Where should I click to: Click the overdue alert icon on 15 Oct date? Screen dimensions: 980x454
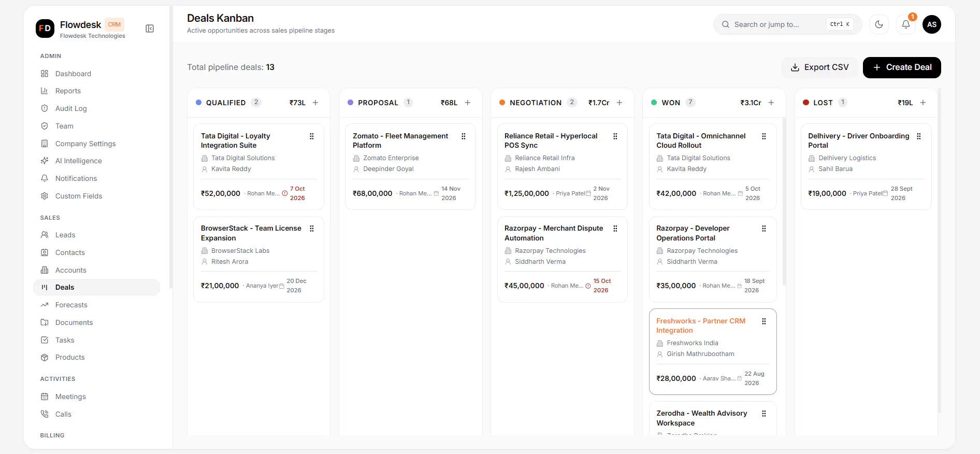pos(588,286)
